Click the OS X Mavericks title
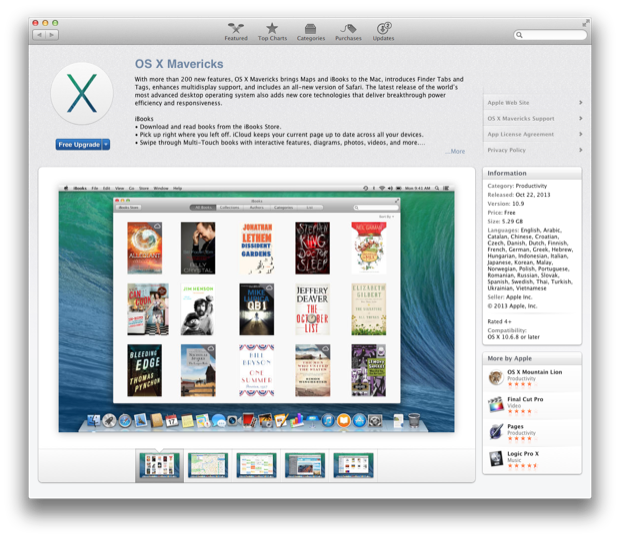Viewport: 620px width, 538px height. [179, 64]
